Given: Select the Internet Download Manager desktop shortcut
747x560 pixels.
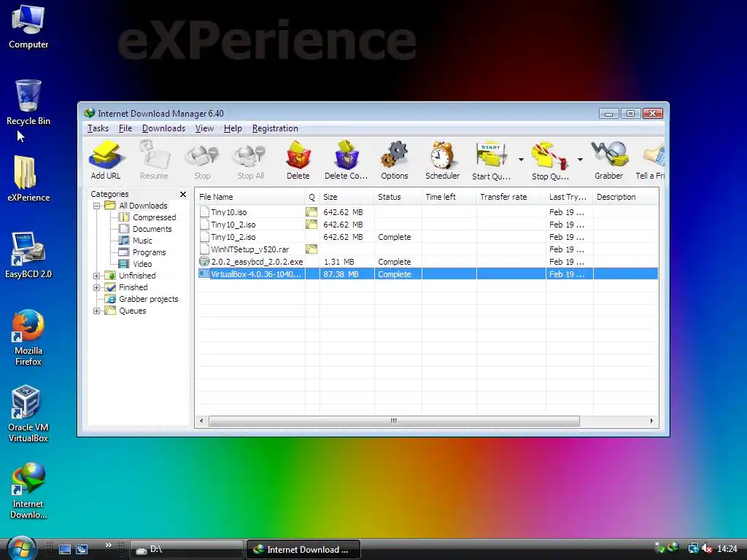Looking at the screenshot, I should pos(28,491).
